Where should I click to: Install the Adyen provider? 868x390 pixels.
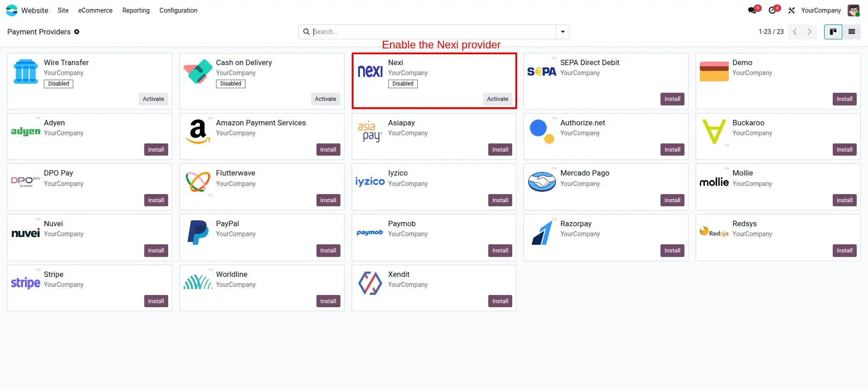coord(156,150)
